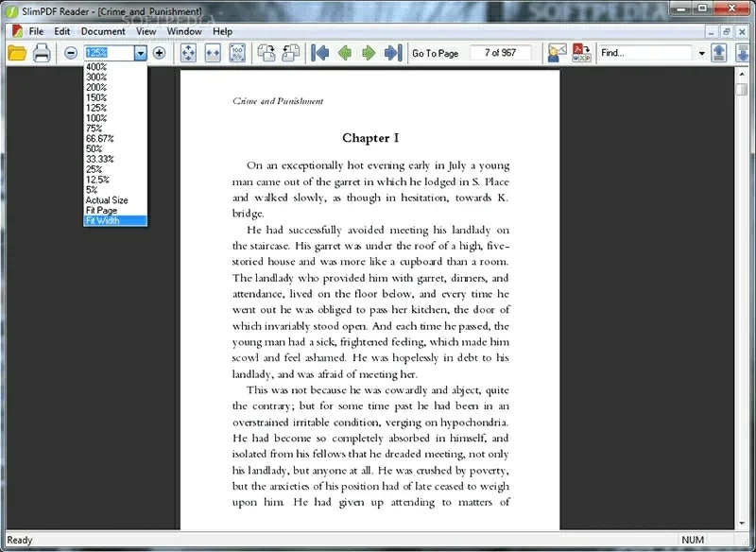Open the Find options dropdown
This screenshot has height=552, width=756.
[703, 53]
